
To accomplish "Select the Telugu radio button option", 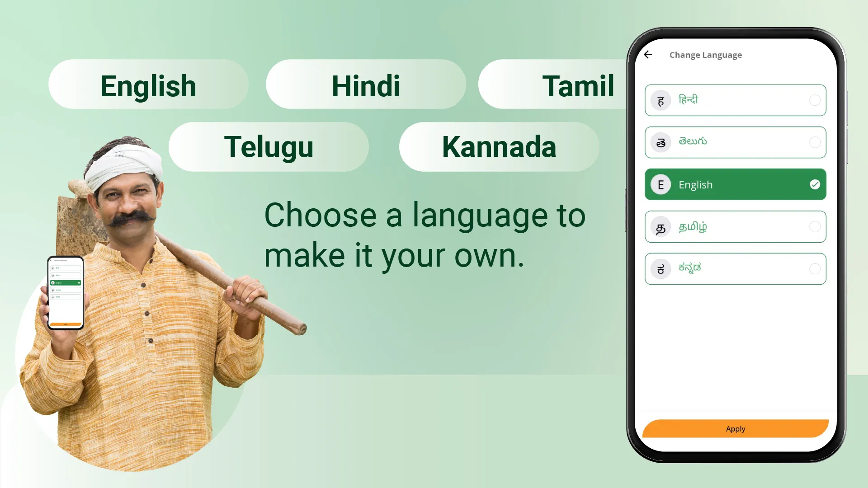I will tap(815, 142).
